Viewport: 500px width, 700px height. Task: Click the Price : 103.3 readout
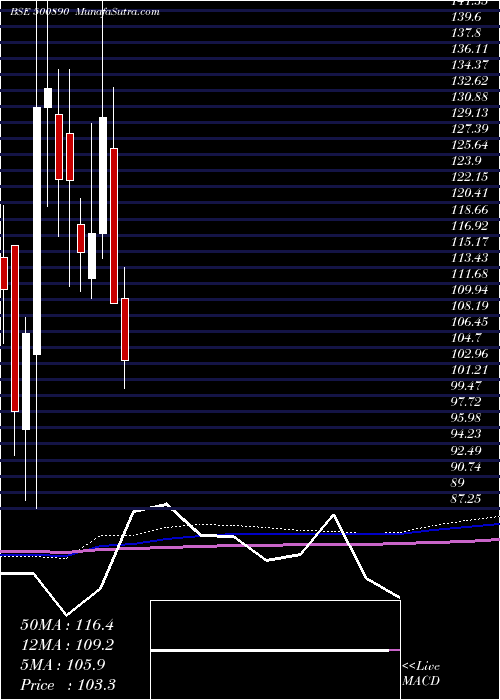click(x=67, y=685)
